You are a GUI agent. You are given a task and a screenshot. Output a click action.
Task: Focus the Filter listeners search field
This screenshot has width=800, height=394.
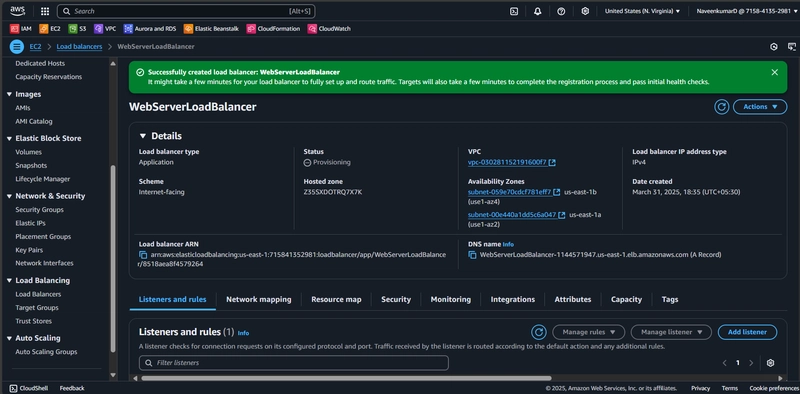point(293,363)
